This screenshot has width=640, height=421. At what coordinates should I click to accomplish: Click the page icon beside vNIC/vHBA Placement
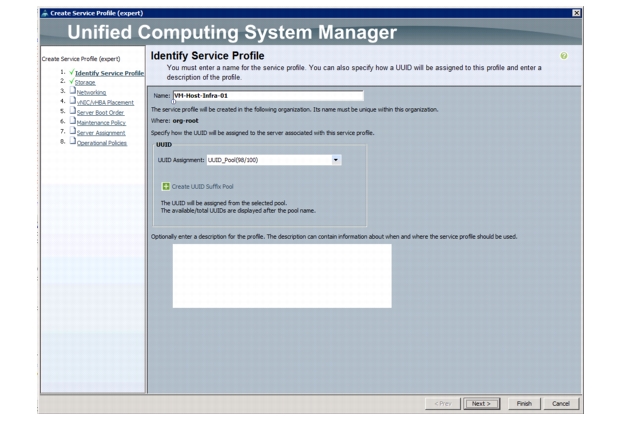click(73, 100)
